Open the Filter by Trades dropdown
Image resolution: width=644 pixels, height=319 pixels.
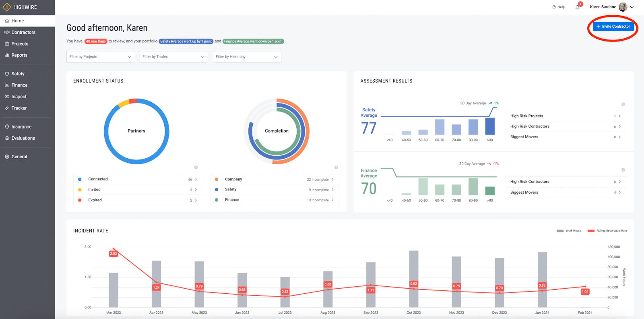pos(174,57)
